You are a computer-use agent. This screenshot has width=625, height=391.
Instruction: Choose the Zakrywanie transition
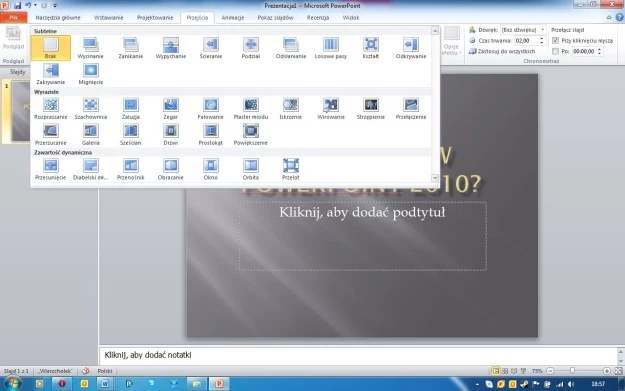pos(51,74)
